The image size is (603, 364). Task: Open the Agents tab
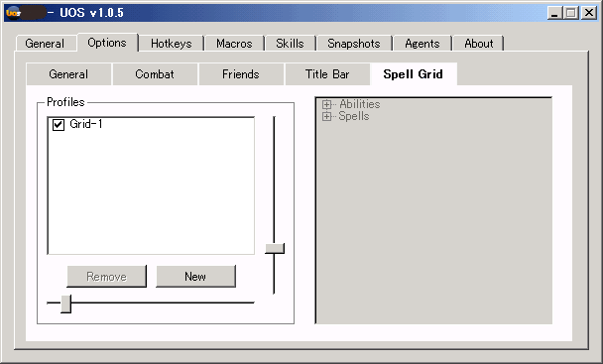tap(422, 44)
